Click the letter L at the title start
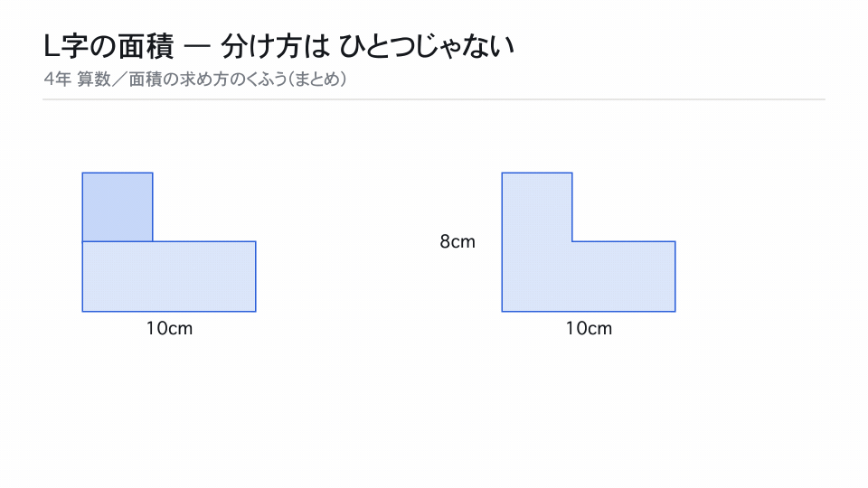The height and width of the screenshot is (488, 868). [51, 46]
